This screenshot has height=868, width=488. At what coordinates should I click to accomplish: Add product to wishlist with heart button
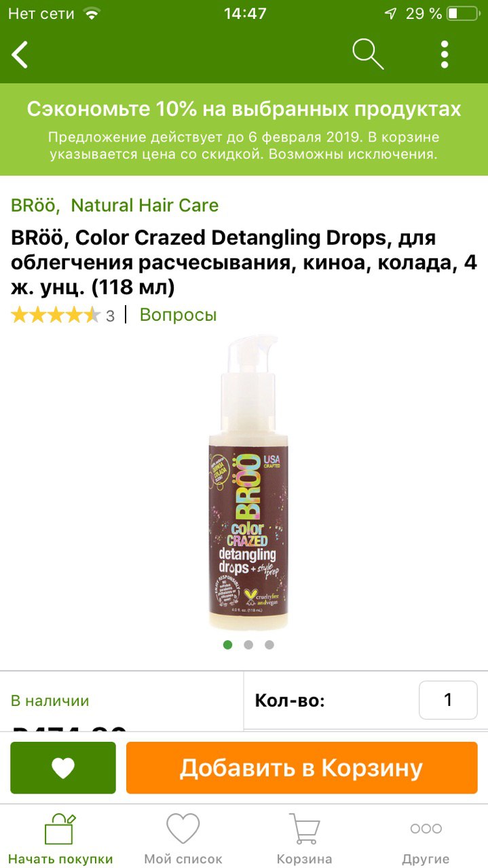point(63,768)
